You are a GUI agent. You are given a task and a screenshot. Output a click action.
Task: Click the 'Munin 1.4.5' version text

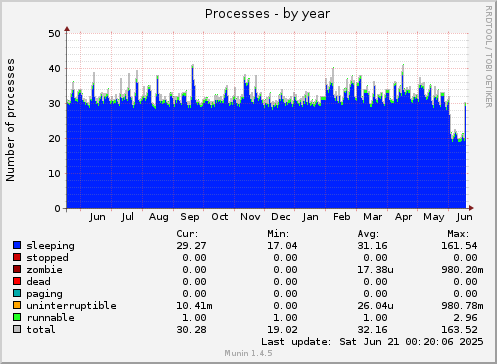pyautogui.click(x=248, y=353)
